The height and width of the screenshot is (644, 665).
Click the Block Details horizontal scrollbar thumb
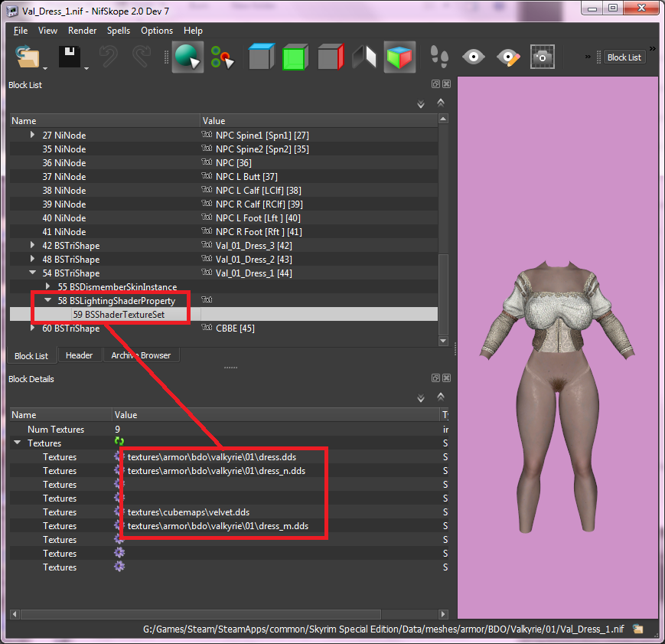pos(200,614)
